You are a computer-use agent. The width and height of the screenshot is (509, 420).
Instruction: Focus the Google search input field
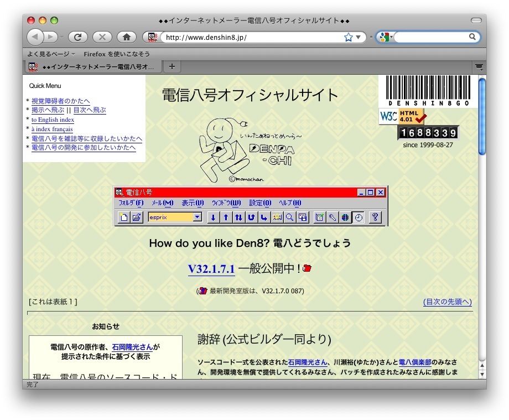pos(431,37)
